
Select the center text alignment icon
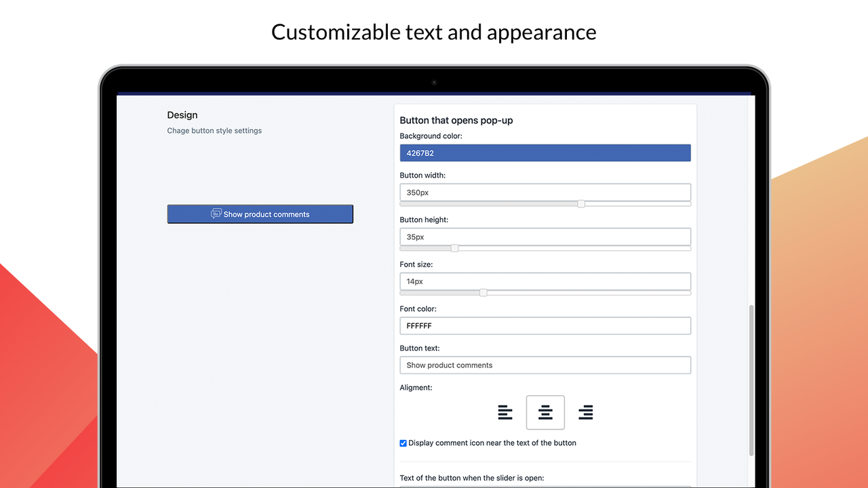545,412
